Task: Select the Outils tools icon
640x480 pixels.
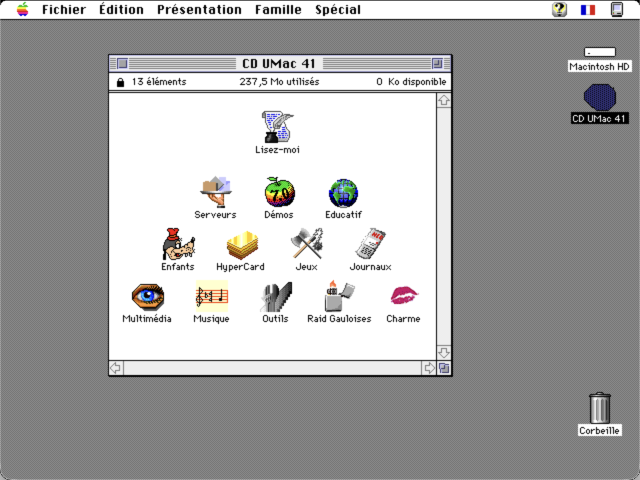Action: click(x=276, y=297)
